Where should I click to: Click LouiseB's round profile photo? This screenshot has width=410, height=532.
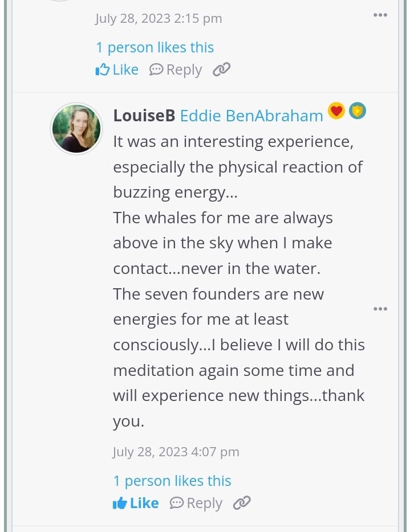pyautogui.click(x=76, y=129)
